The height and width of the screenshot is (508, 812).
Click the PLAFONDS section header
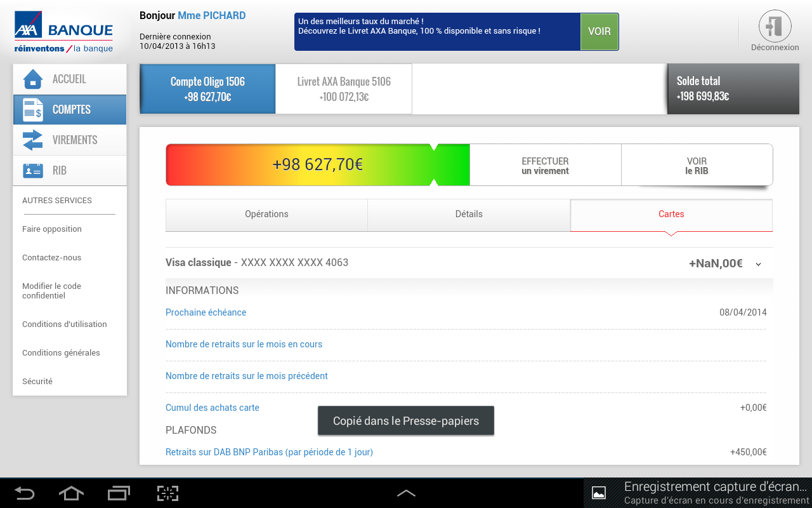point(191,431)
